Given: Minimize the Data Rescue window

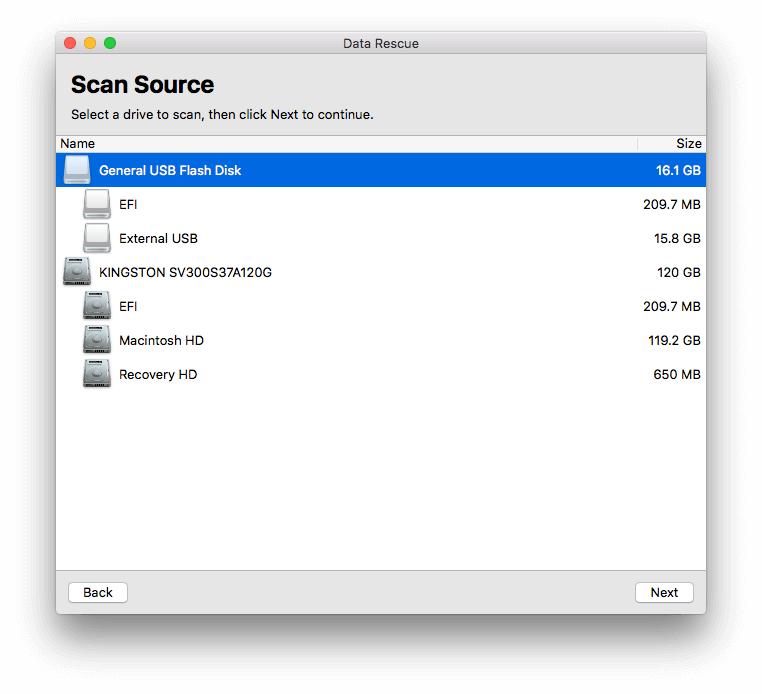Looking at the screenshot, I should pyautogui.click(x=90, y=43).
